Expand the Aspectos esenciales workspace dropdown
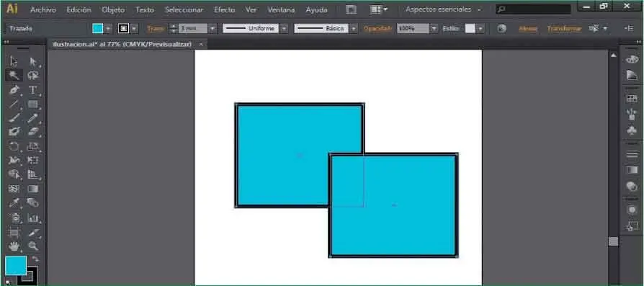This screenshot has height=286, width=644. (479, 9)
